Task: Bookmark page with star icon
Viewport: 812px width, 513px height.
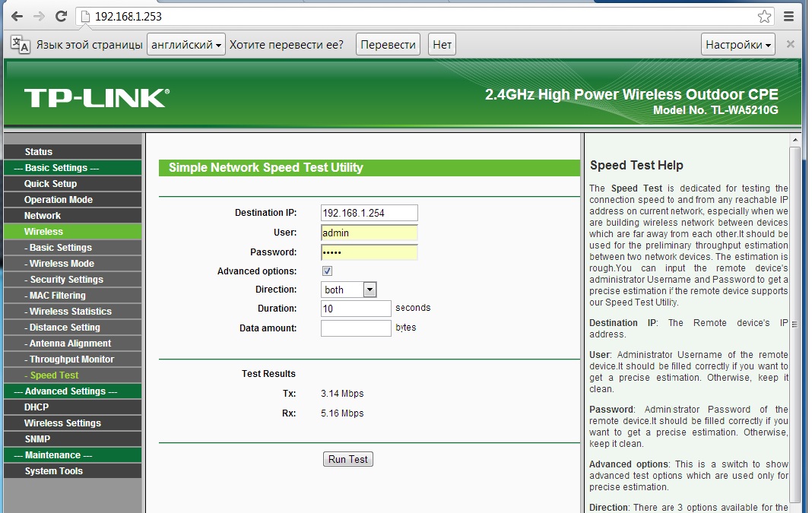Action: pos(764,16)
